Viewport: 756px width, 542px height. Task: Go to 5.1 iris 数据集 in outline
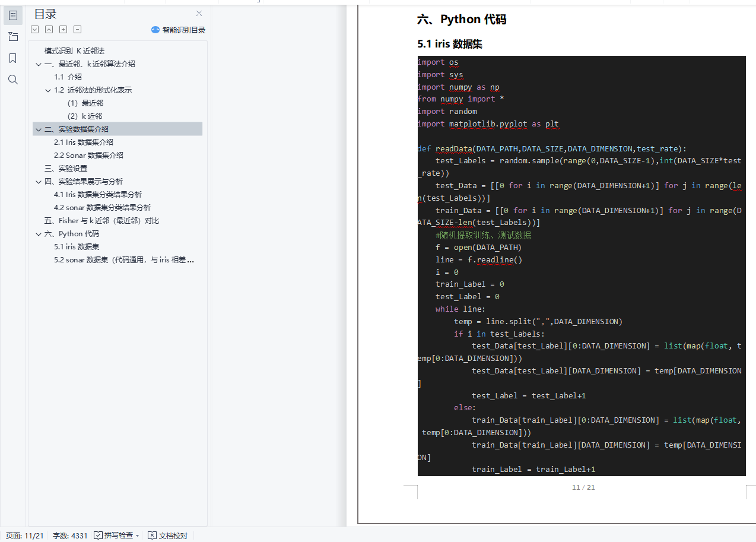point(77,247)
